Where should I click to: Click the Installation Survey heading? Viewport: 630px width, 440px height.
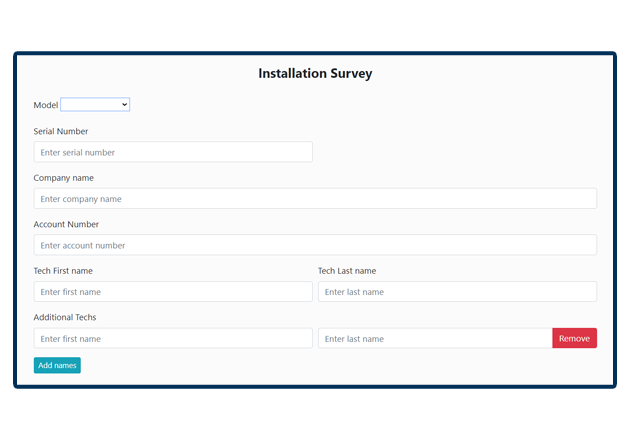[315, 74]
